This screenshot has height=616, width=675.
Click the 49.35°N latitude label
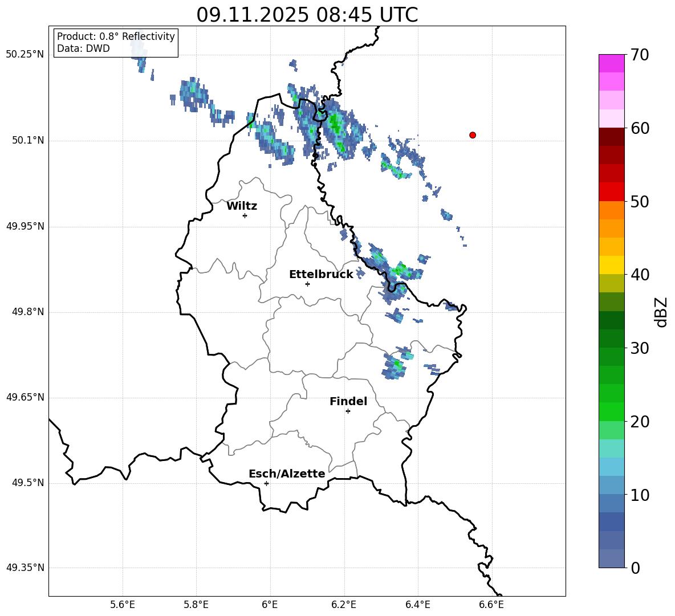coord(25,568)
